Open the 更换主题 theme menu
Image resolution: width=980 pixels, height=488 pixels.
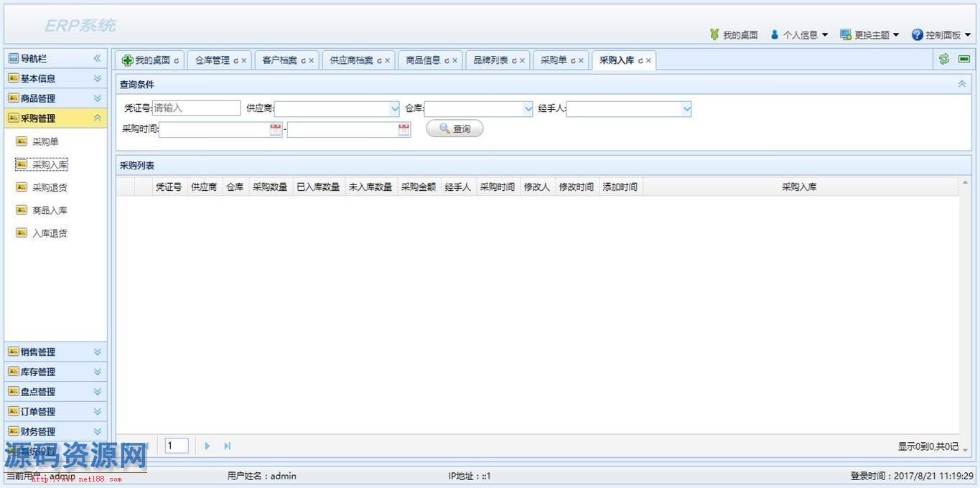(869, 34)
